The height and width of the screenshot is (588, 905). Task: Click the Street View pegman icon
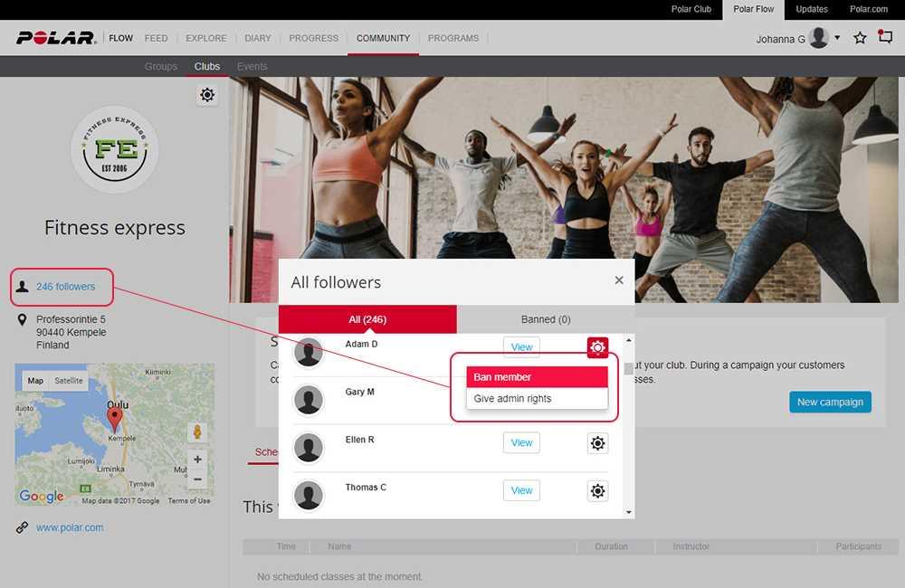197,432
